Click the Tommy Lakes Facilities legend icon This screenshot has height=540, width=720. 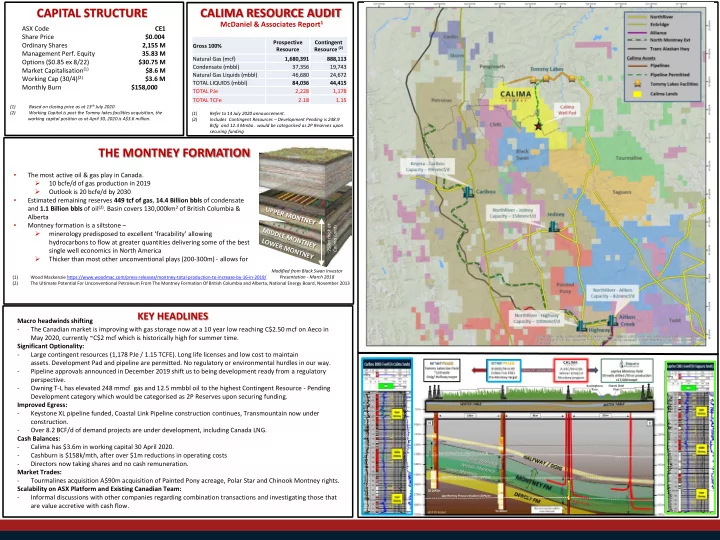[x=637, y=84]
